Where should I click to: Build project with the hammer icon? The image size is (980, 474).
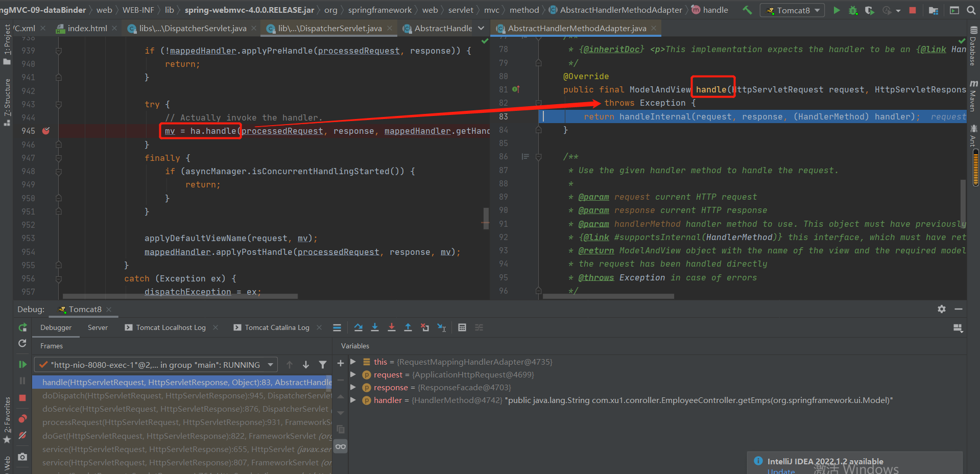click(747, 10)
